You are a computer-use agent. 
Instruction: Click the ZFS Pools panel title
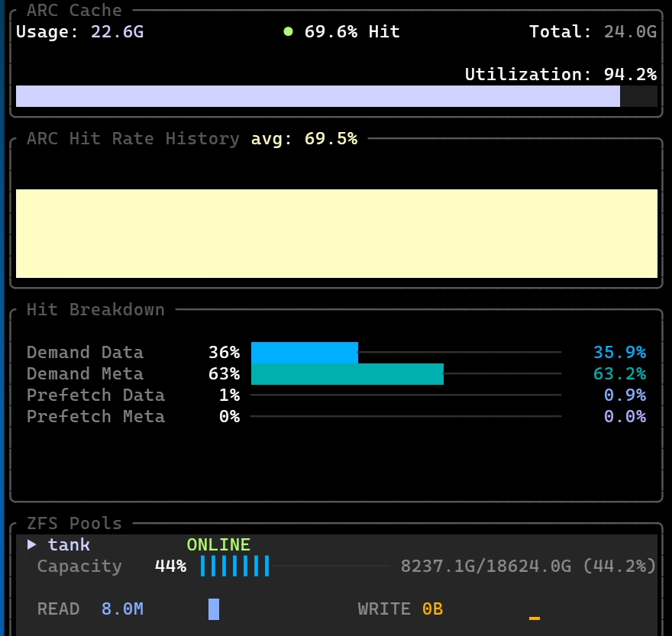point(74,524)
